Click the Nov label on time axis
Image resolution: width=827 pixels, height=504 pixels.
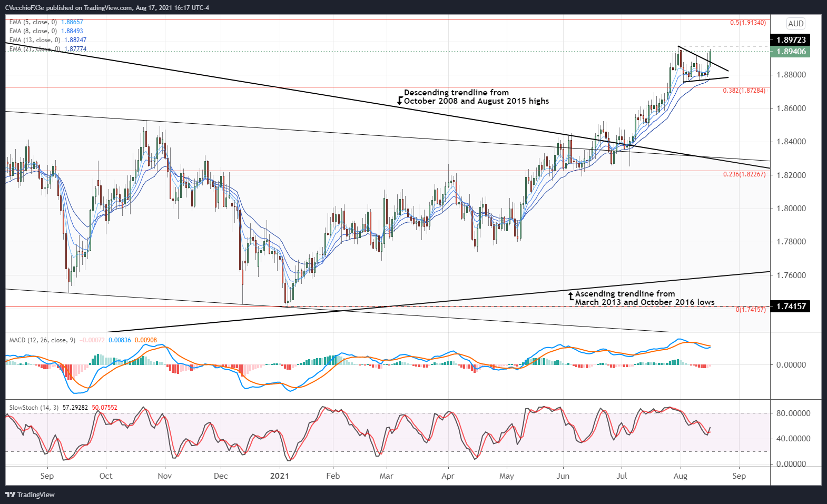tap(165, 476)
